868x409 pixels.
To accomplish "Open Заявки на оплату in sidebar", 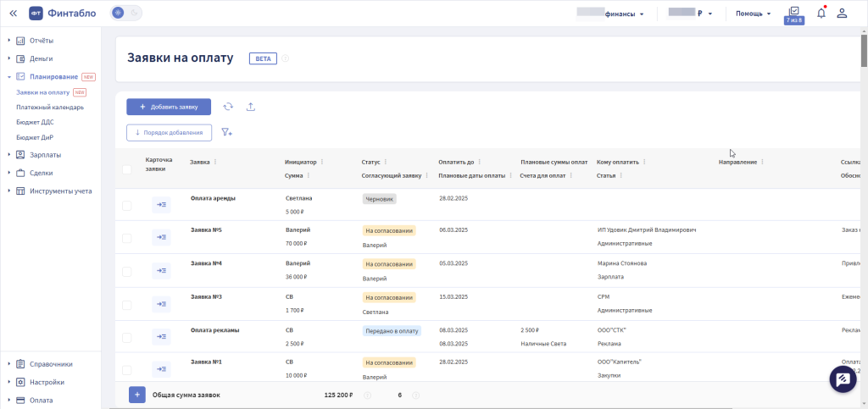I will (43, 92).
